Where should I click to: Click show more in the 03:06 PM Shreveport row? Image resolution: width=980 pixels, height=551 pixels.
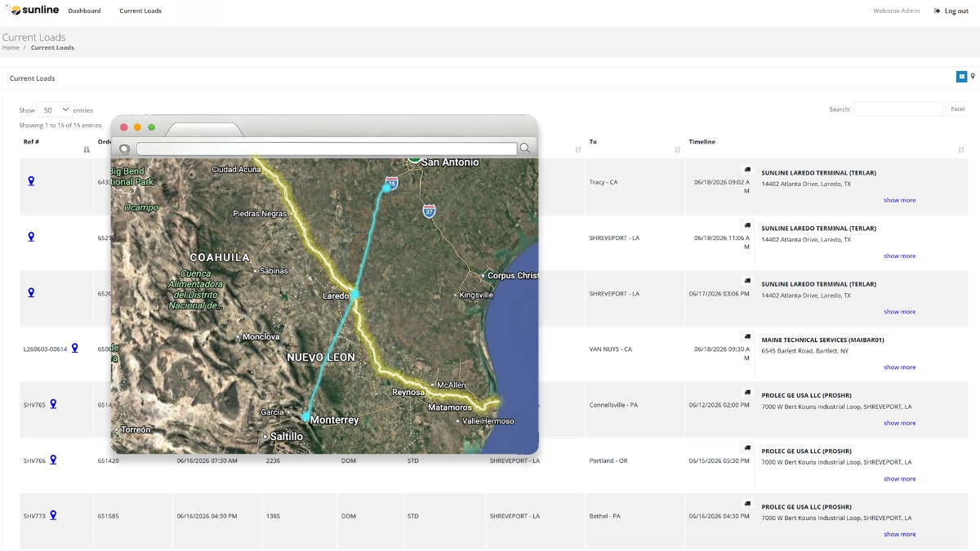(899, 312)
